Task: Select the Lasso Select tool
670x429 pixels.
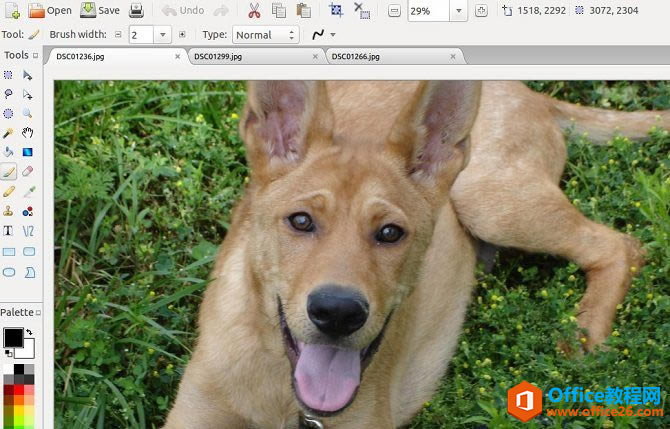Action: coord(8,94)
